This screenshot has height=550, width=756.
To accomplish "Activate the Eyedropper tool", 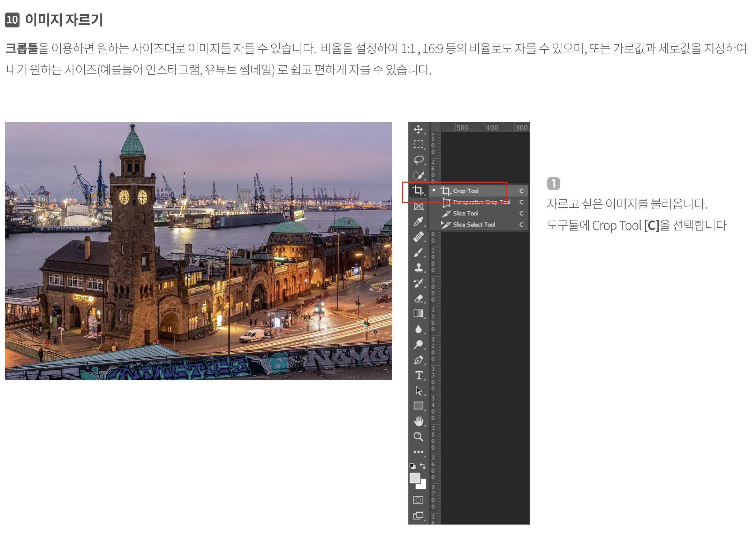I will (x=418, y=221).
